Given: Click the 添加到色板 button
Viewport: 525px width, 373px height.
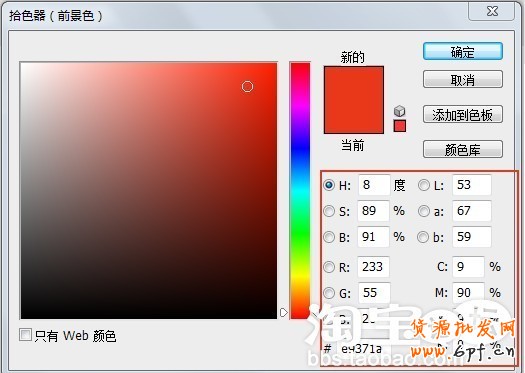Looking at the screenshot, I should pyautogui.click(x=463, y=115).
